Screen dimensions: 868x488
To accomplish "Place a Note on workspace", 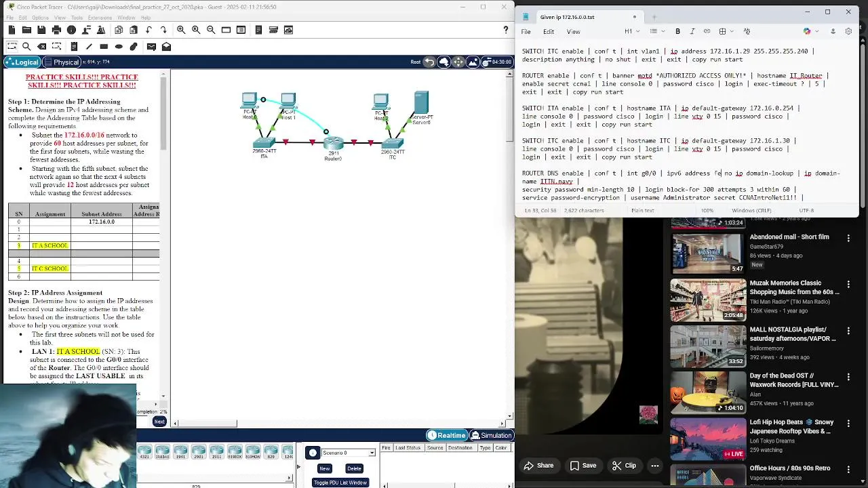I will (74, 47).
